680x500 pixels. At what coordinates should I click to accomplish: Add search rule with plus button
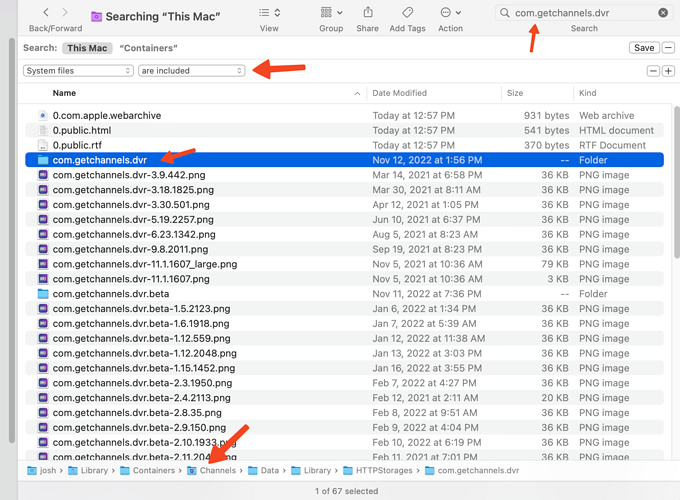[x=668, y=71]
